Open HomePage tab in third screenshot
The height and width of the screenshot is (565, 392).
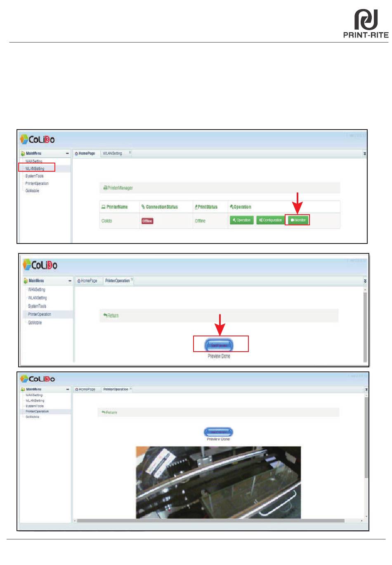click(x=85, y=389)
